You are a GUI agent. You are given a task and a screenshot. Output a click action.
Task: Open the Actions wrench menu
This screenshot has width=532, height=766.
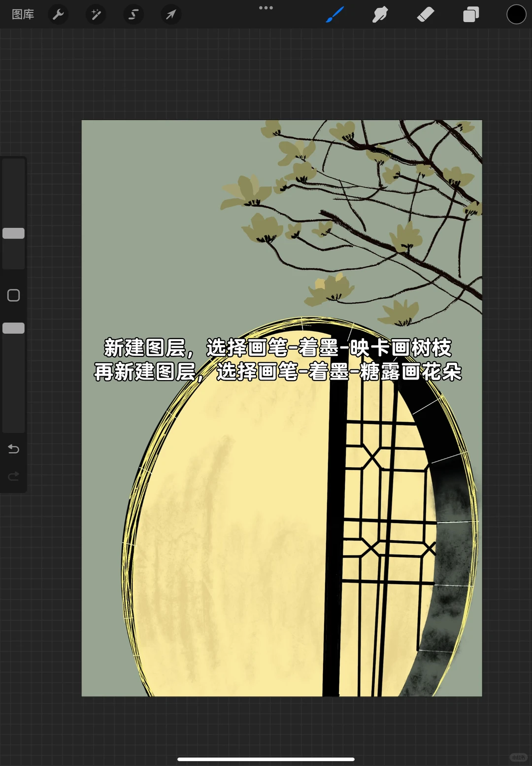(58, 14)
